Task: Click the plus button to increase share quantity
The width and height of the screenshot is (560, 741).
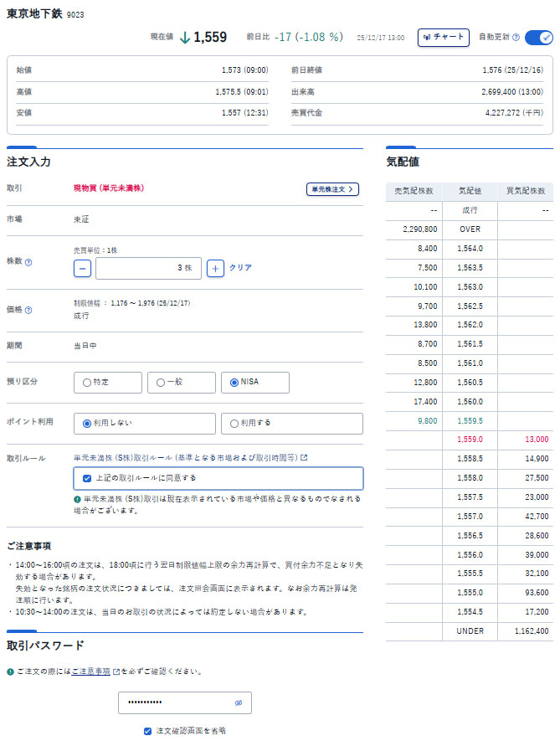Action: tap(215, 268)
